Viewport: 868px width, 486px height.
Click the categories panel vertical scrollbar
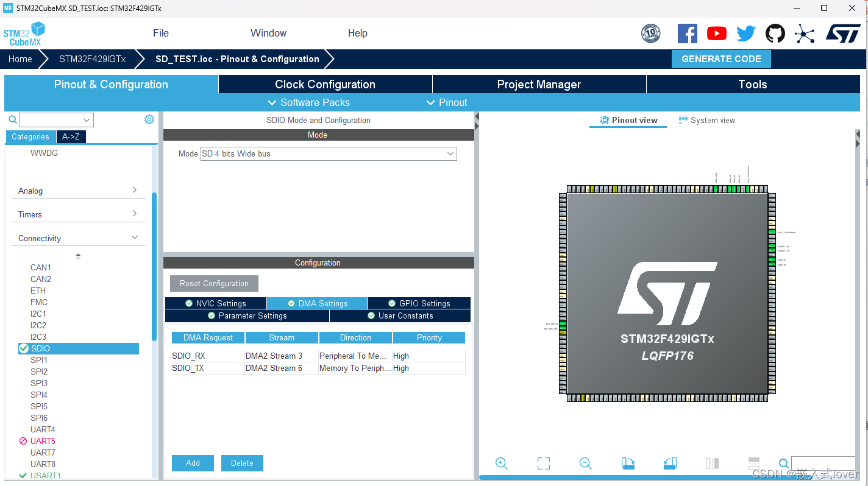pos(154,266)
